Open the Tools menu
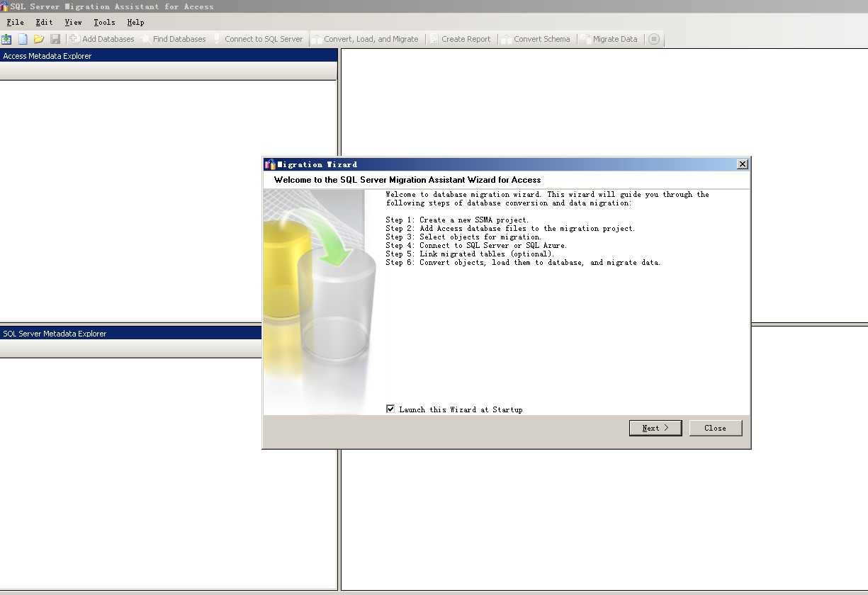 (x=104, y=22)
